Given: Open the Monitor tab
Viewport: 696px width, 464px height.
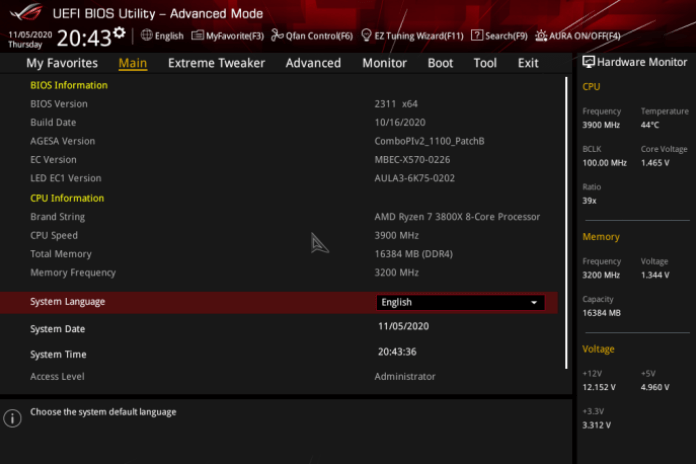Looking at the screenshot, I should (x=384, y=63).
